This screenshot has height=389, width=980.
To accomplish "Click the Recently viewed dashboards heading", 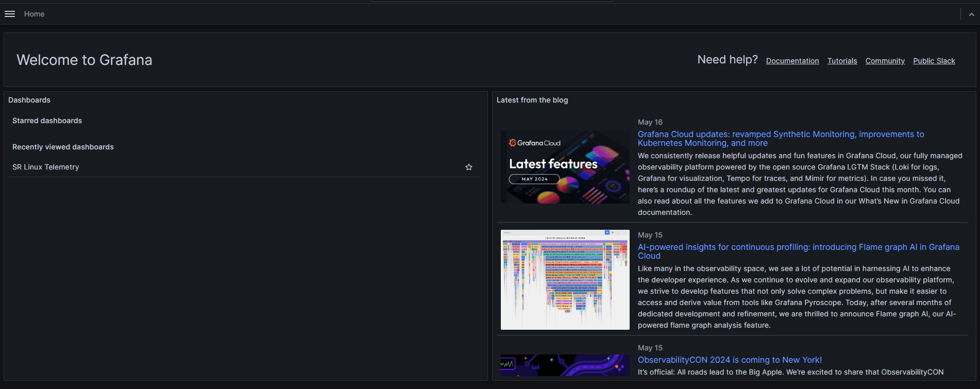I will [x=63, y=147].
